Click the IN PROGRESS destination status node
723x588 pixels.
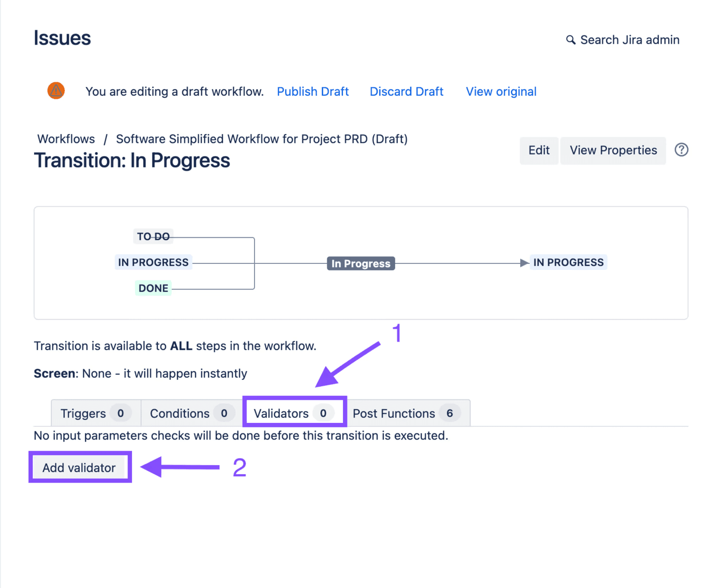568,262
